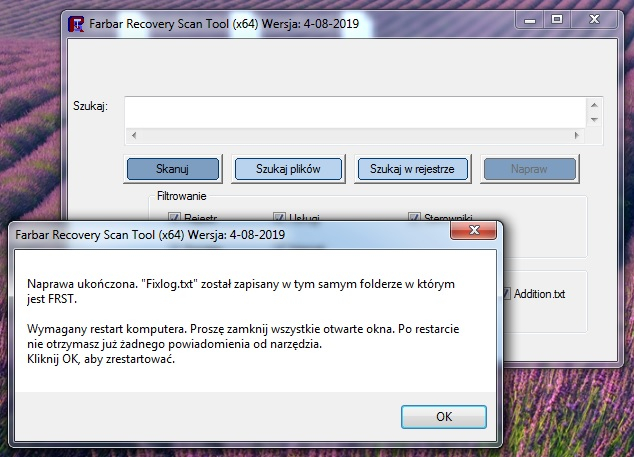Click the 'Kliknij OK, aby zrestartować' text
634x457 pixels.
pos(101,359)
